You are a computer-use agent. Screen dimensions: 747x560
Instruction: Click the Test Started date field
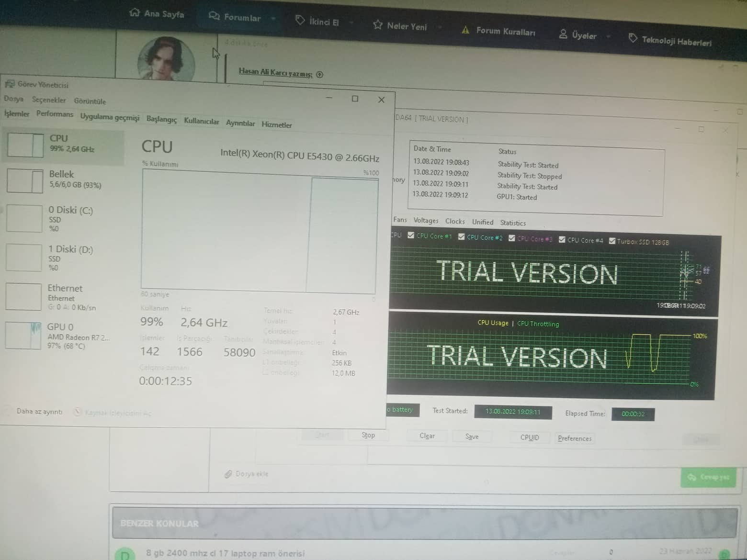click(x=513, y=412)
